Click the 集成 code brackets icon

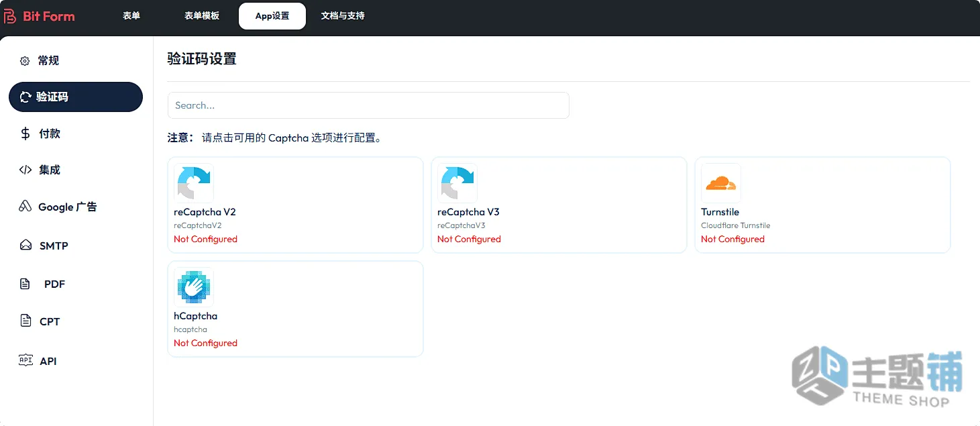(25, 170)
